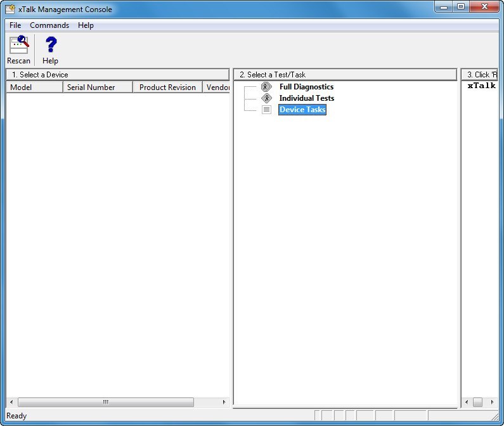Click the third panel scroll right arrow
504x426 pixels.
click(x=492, y=402)
